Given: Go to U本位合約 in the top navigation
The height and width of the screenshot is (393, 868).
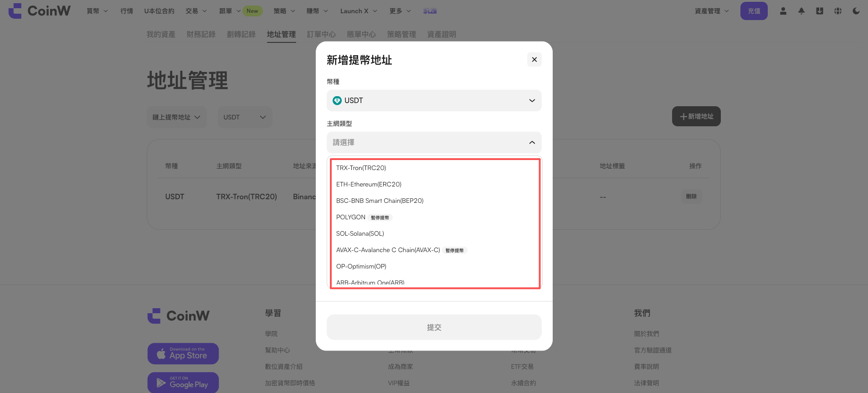Looking at the screenshot, I should tap(159, 11).
